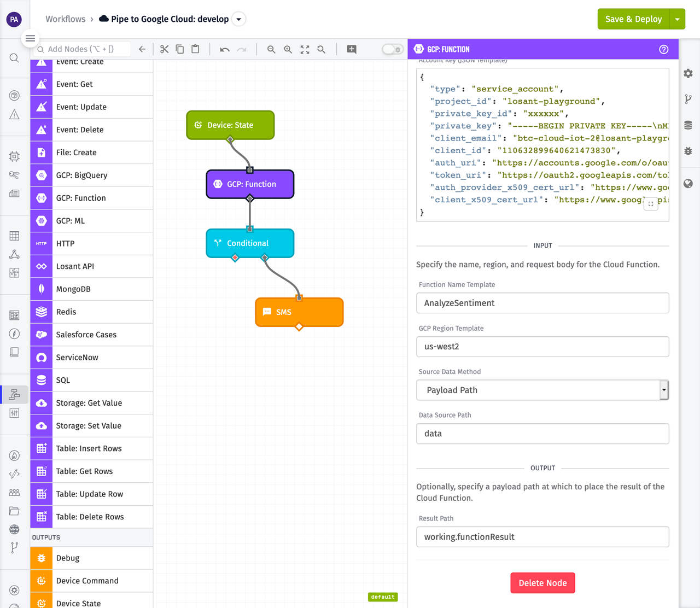Expand the Save & Deploy dropdown arrow
This screenshot has height=608, width=700.
677,19
